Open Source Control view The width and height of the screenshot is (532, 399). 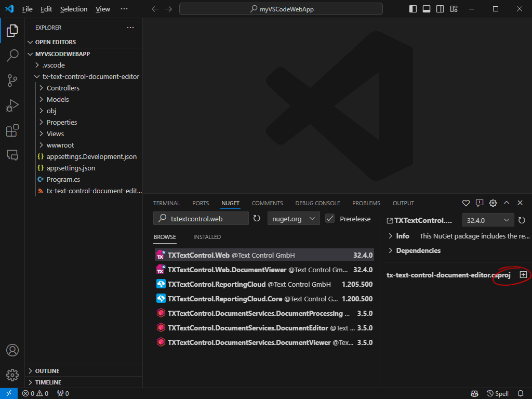[12, 81]
